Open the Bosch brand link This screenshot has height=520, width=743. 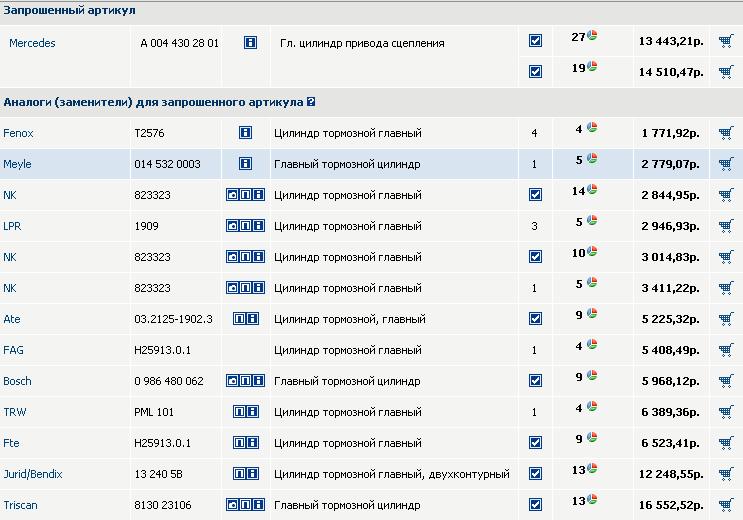17,381
